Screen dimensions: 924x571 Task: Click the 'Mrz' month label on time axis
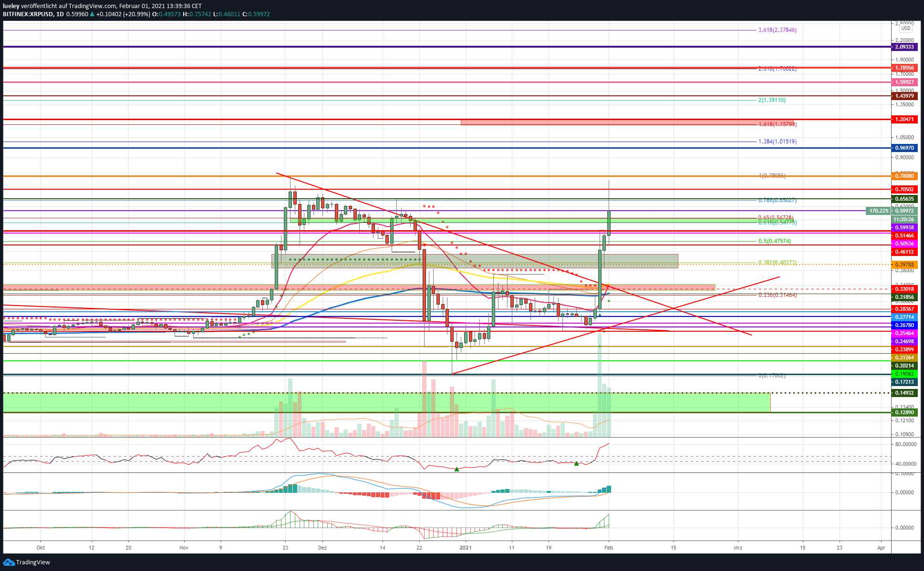738,548
